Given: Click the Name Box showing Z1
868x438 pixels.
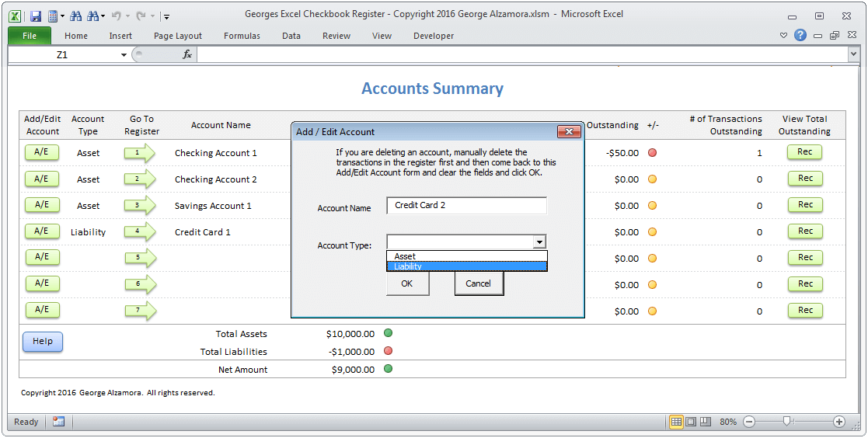Looking at the screenshot, I should 62,54.
